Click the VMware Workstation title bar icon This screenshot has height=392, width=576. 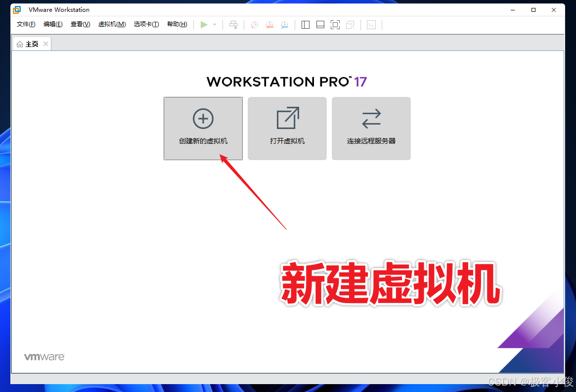click(x=17, y=9)
